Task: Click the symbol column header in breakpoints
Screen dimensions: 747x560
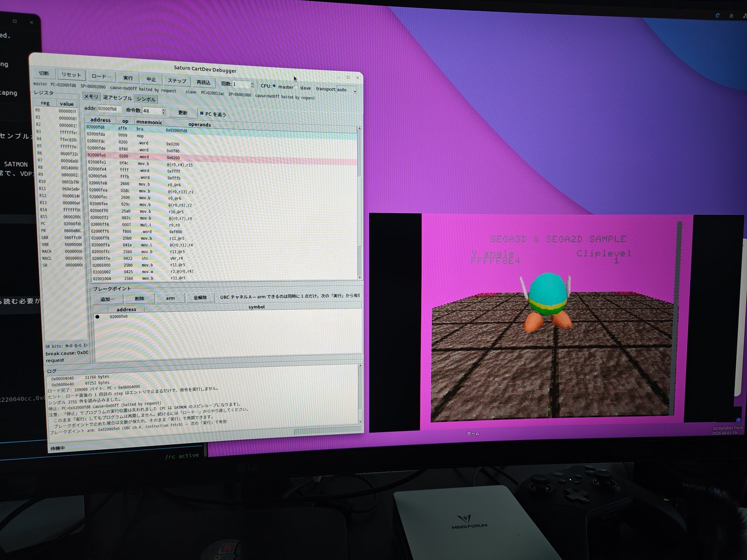Action: coord(253,307)
